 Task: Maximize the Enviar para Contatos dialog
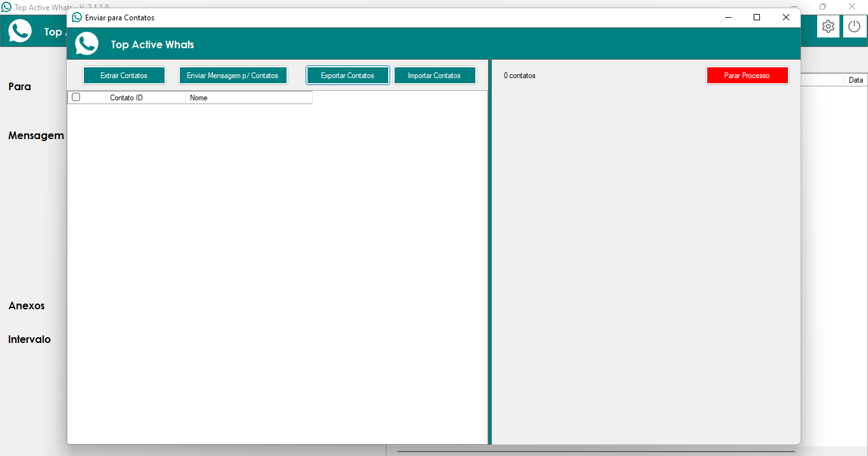click(757, 18)
